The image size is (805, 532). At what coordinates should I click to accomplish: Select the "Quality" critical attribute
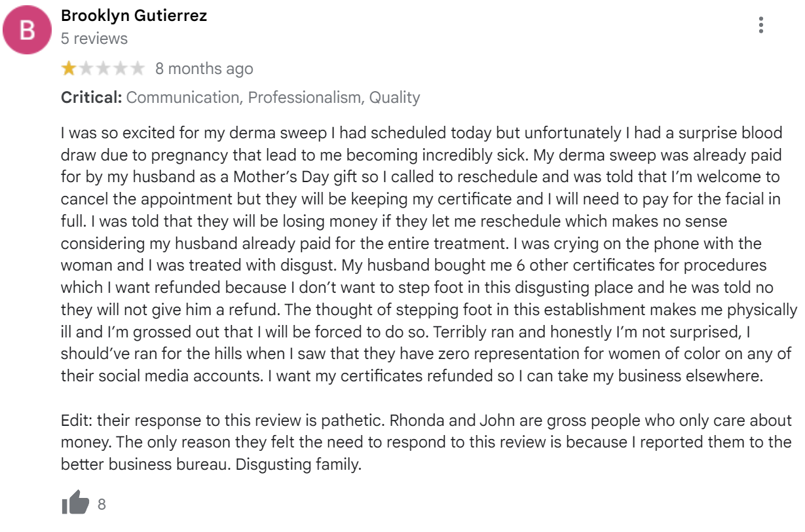point(394,98)
